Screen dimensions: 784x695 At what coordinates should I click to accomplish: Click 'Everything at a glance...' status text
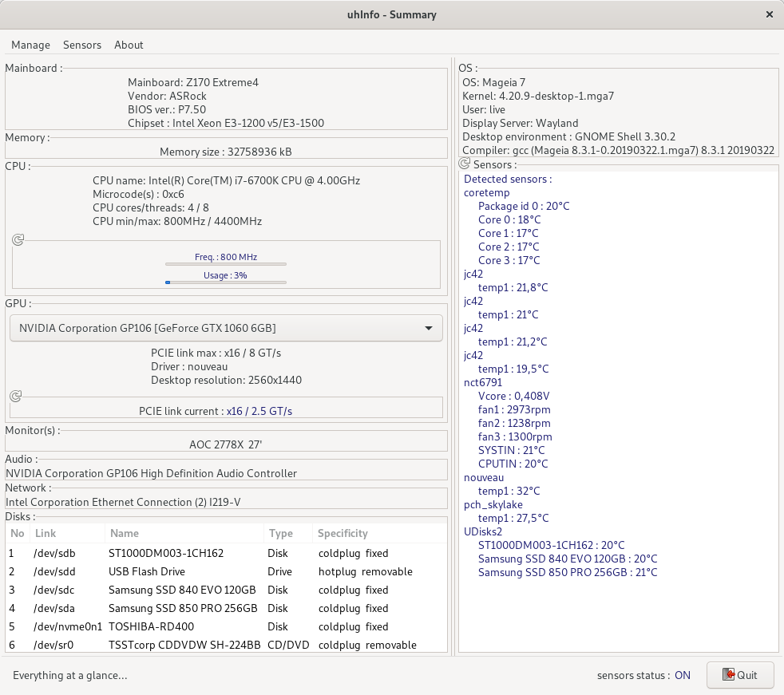(x=70, y=676)
